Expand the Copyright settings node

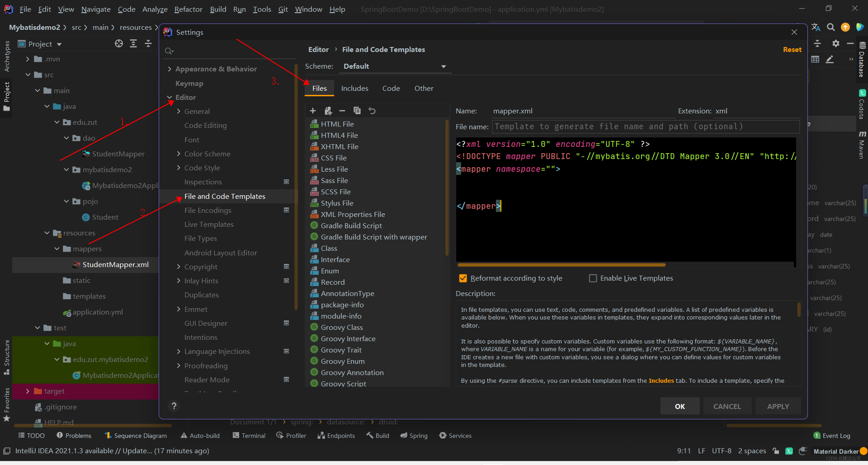(179, 267)
